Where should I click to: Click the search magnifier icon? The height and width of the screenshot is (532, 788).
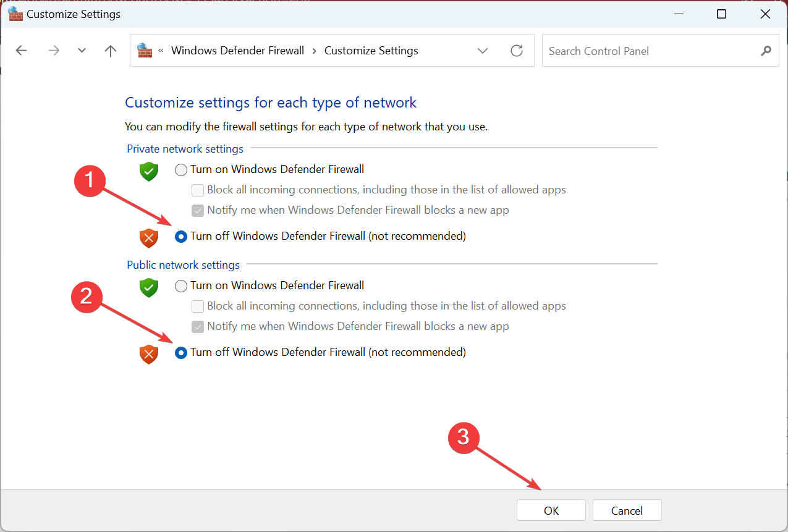(766, 51)
